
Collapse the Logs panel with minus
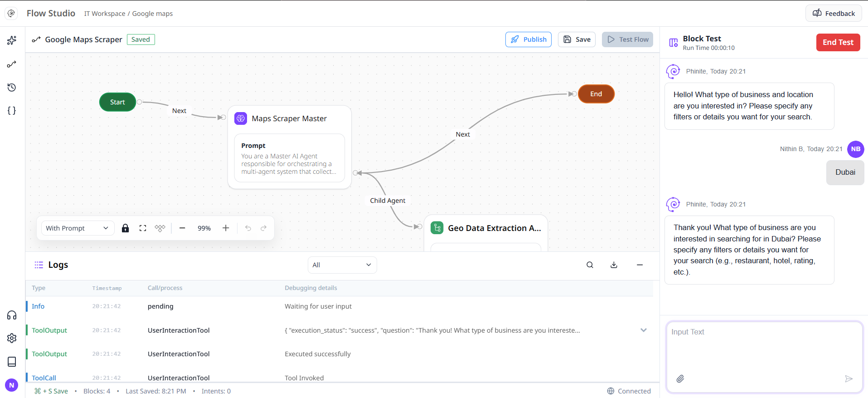point(640,265)
